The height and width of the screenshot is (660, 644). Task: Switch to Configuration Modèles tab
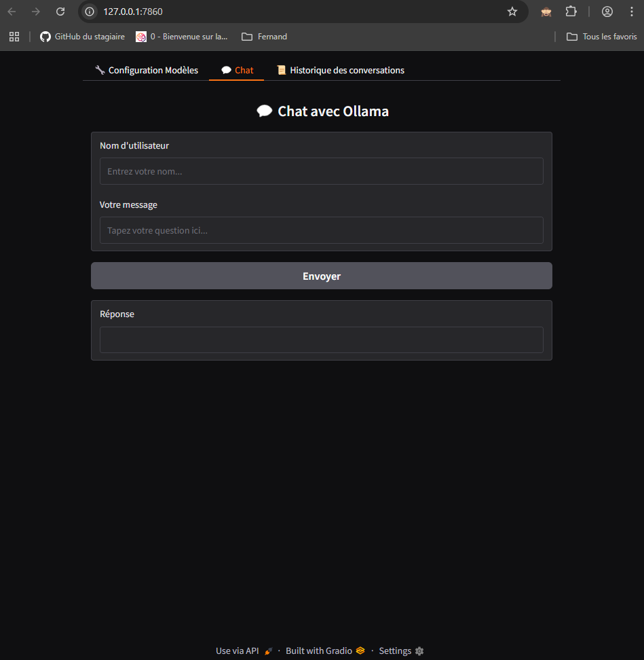click(147, 70)
